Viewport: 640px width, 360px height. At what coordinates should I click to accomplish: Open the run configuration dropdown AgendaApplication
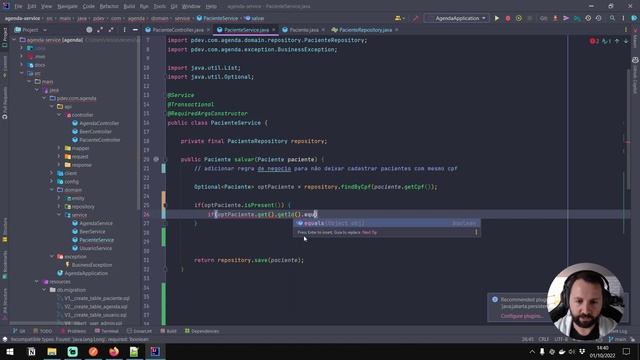[x=457, y=18]
